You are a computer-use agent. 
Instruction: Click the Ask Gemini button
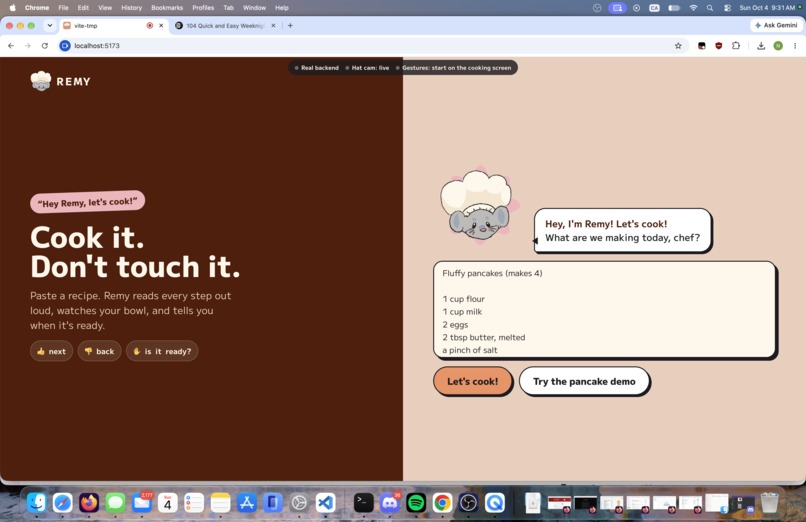click(x=776, y=25)
